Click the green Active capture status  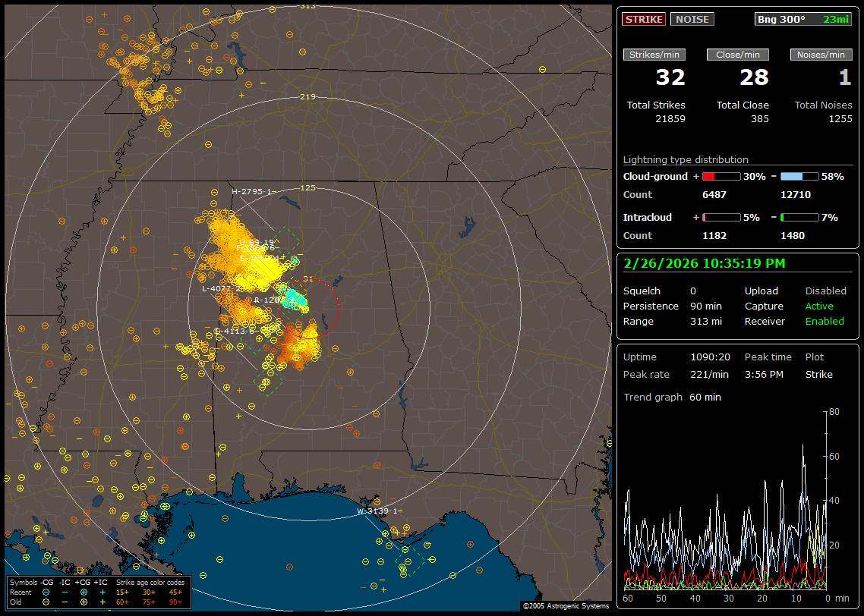[819, 306]
